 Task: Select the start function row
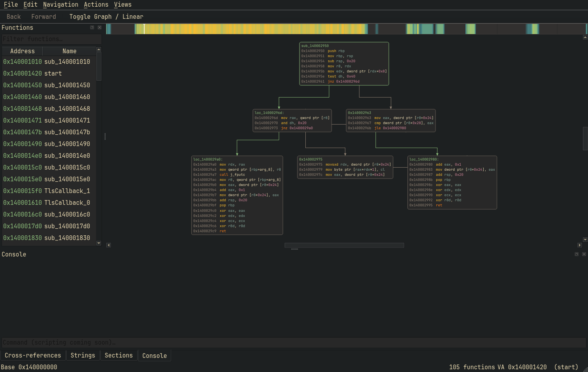(49, 74)
